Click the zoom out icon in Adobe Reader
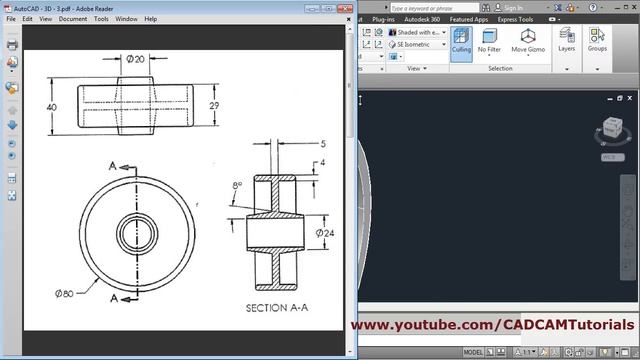The height and width of the screenshot is (360, 640). (12, 144)
